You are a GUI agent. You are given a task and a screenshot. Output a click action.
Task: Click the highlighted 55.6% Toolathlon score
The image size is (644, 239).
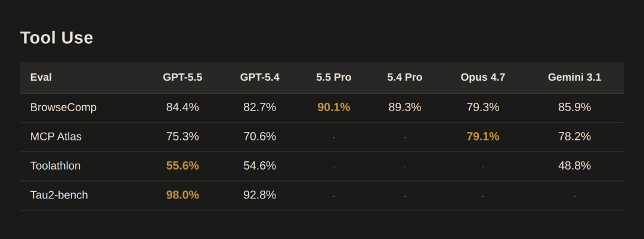tap(182, 166)
